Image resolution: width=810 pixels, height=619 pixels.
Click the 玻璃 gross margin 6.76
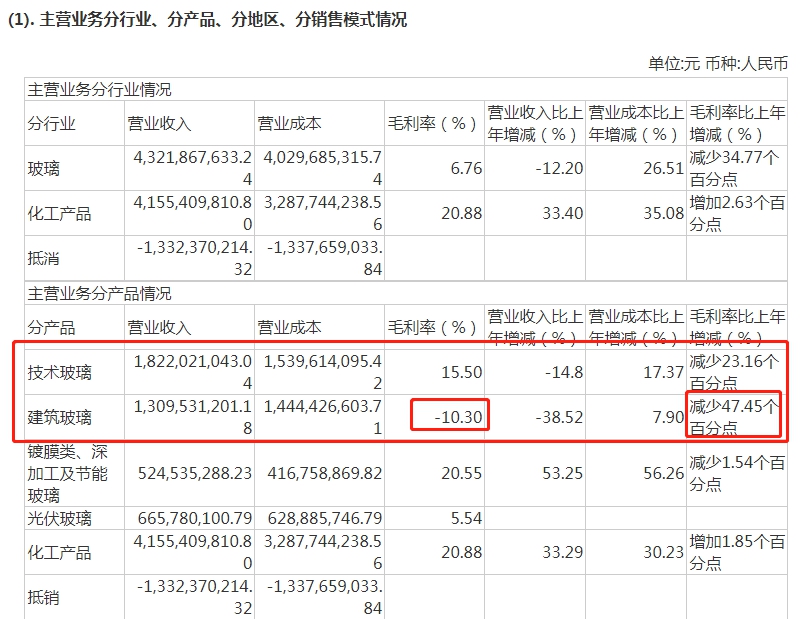(x=466, y=168)
